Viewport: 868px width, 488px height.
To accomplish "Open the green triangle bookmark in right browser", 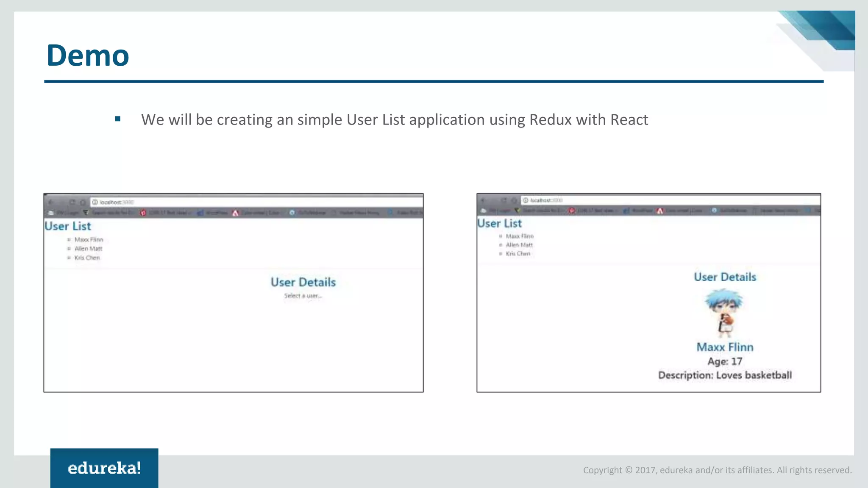I will pyautogui.click(x=517, y=211).
